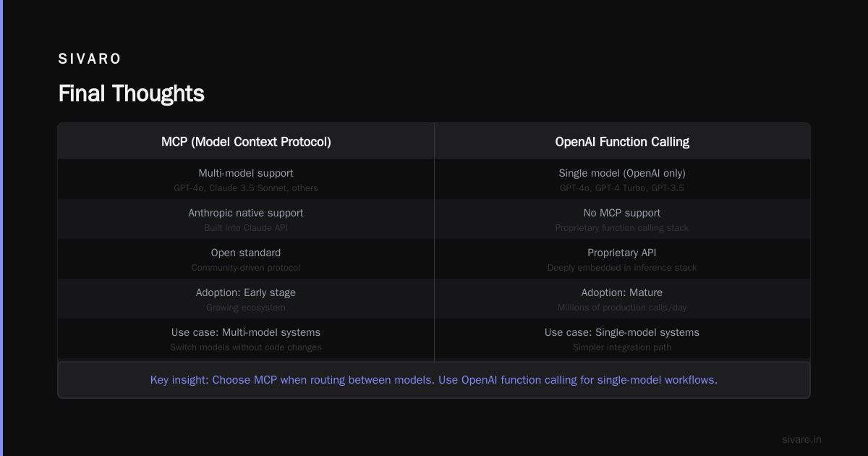Open the sivaro.in footer link
The height and width of the screenshot is (456, 868).
(801, 439)
